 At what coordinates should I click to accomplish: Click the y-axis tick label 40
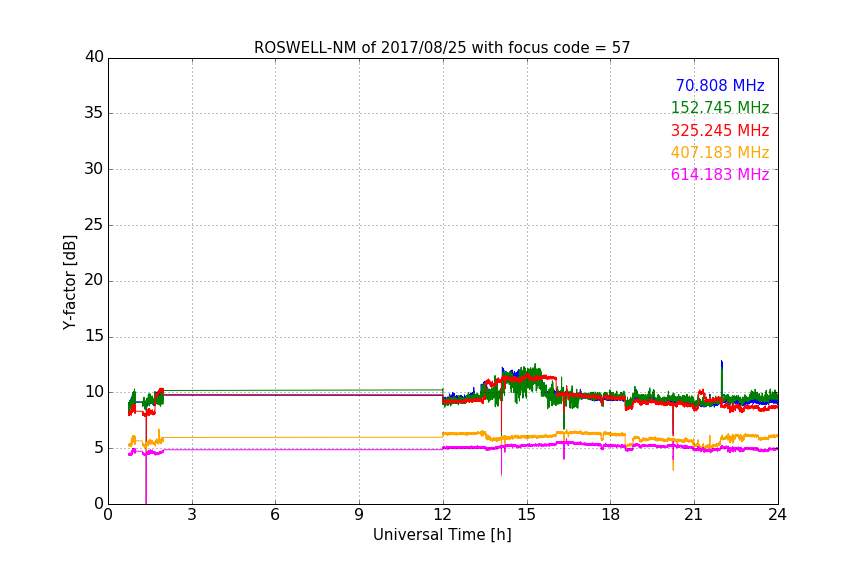94,57
